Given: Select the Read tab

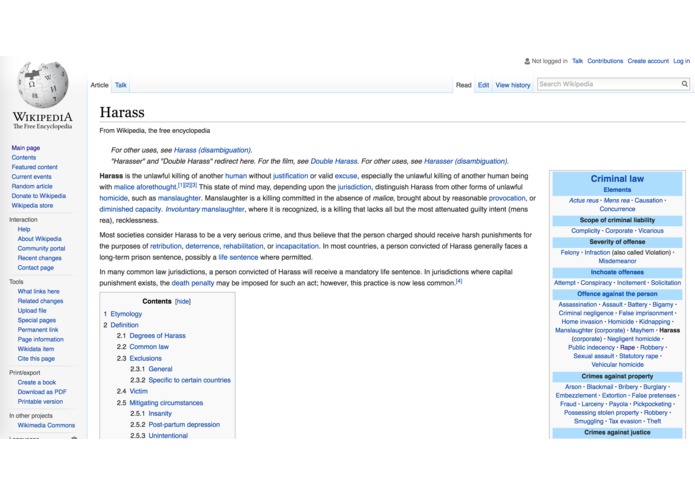Looking at the screenshot, I should tap(463, 85).
